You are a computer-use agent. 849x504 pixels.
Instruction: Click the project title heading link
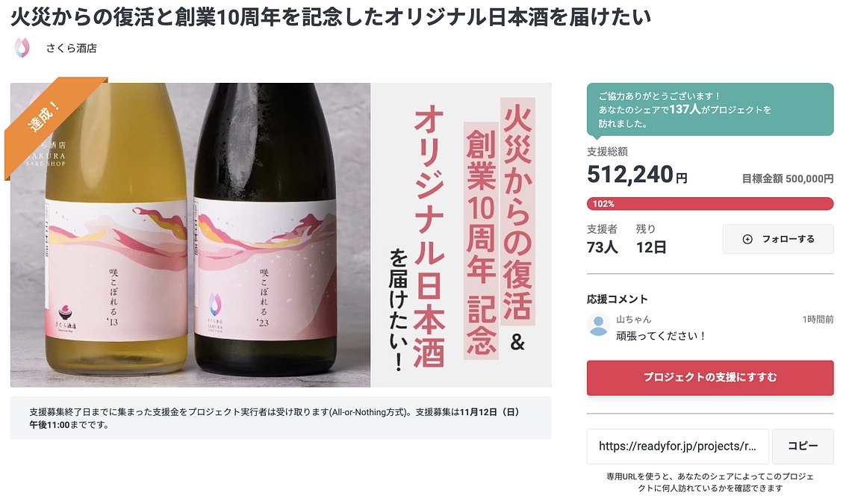click(331, 15)
